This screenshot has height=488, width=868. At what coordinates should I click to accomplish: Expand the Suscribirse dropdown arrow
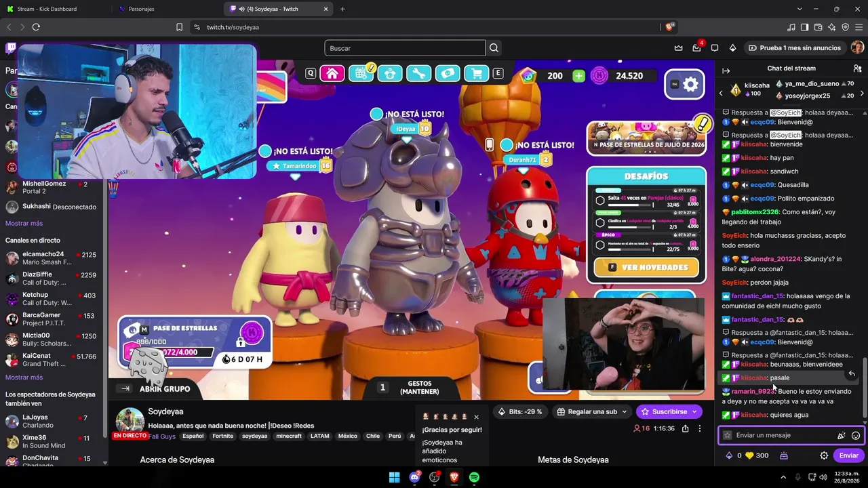[x=693, y=411]
